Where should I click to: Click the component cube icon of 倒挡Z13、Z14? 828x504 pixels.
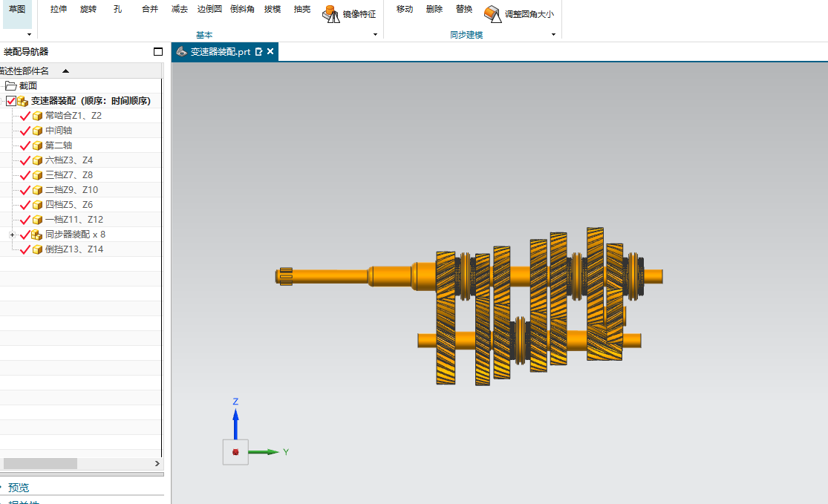pyautogui.click(x=37, y=249)
